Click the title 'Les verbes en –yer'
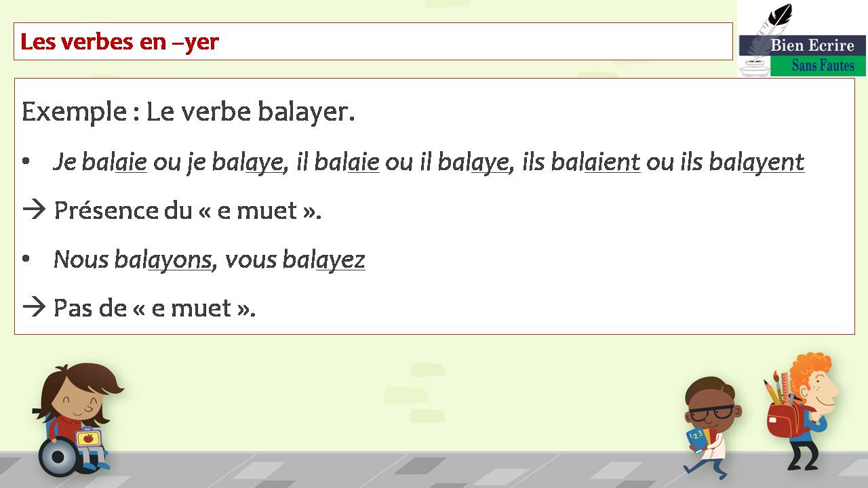The image size is (868, 488). (x=119, y=42)
